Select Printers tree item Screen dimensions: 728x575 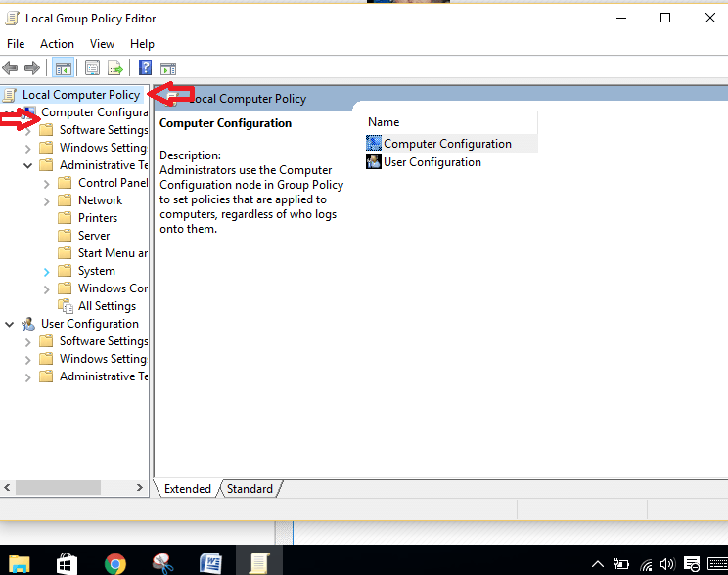click(x=98, y=218)
